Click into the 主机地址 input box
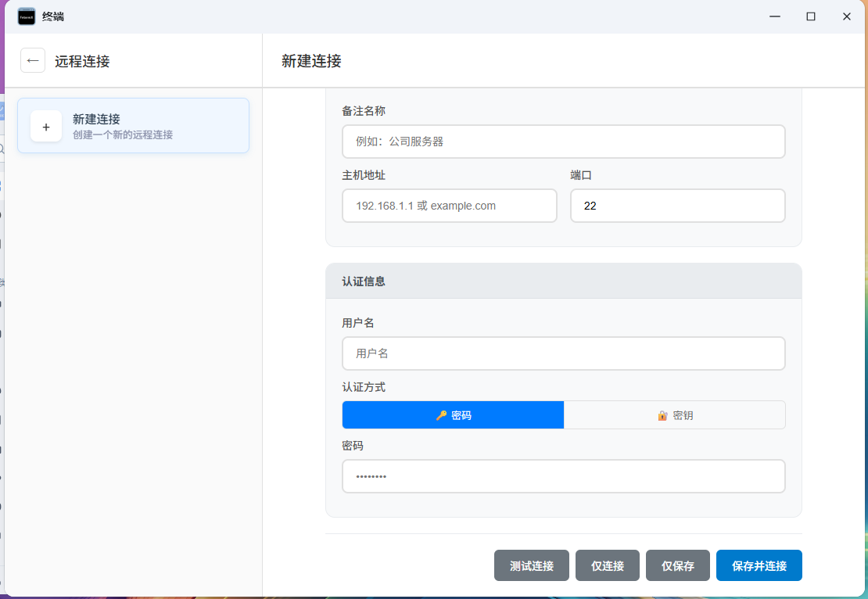This screenshot has width=868, height=599. (x=449, y=206)
